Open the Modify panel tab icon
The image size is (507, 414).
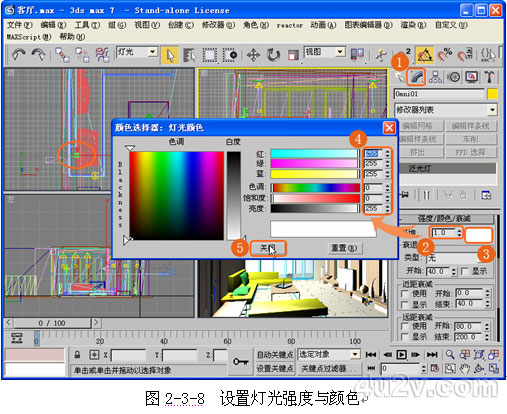(416, 77)
